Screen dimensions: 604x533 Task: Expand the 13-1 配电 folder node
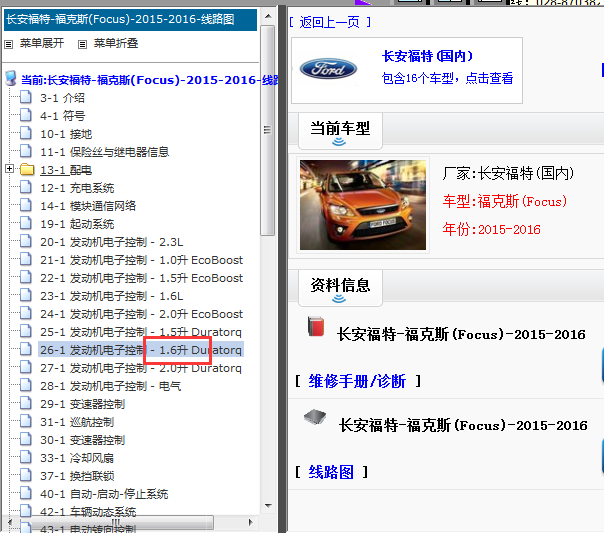click(x=10, y=169)
